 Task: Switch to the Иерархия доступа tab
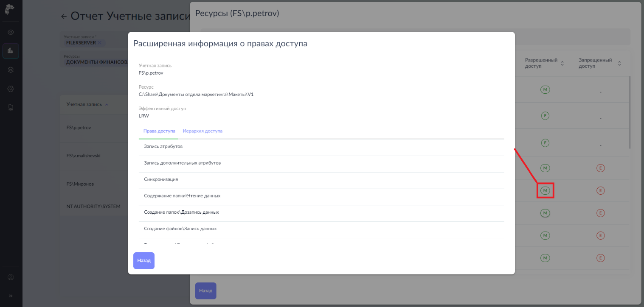point(202,131)
